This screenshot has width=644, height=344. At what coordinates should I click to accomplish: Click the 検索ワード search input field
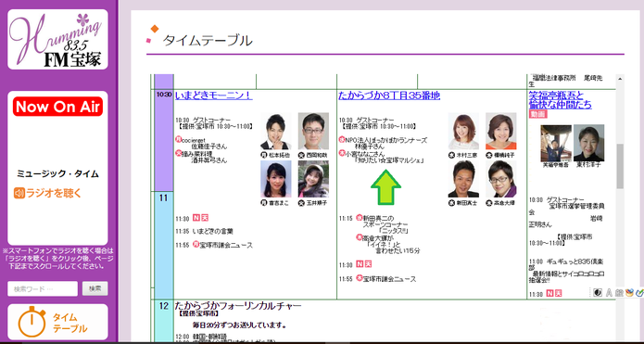[43, 288]
